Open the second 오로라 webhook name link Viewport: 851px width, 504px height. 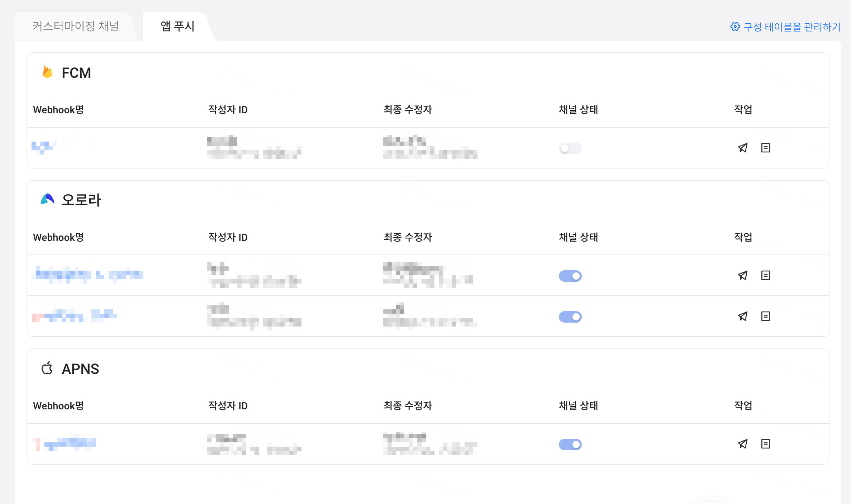click(75, 316)
